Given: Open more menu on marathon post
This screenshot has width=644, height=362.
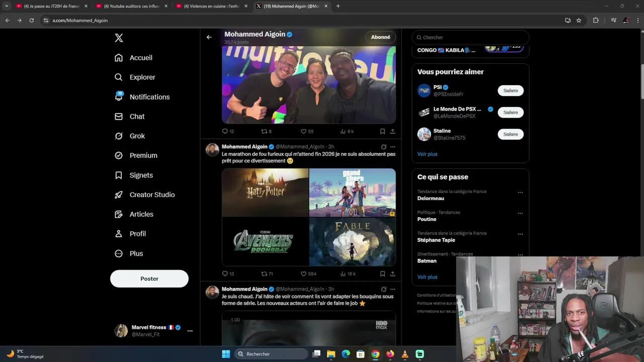Looking at the screenshot, I should click(392, 147).
